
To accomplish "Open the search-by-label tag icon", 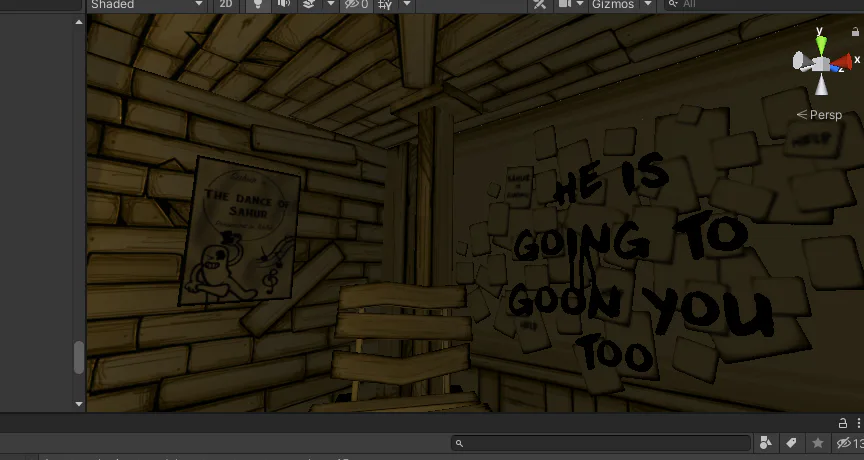I will pyautogui.click(x=791, y=442).
